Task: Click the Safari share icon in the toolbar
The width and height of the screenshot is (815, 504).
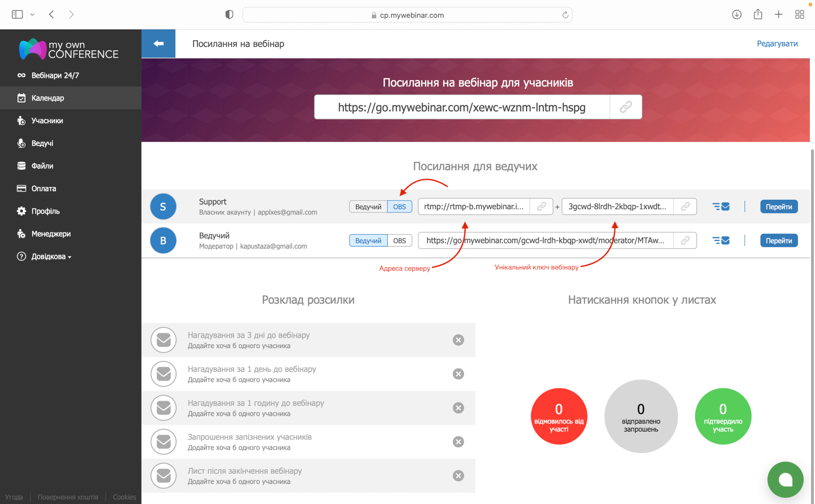Action: click(x=758, y=14)
